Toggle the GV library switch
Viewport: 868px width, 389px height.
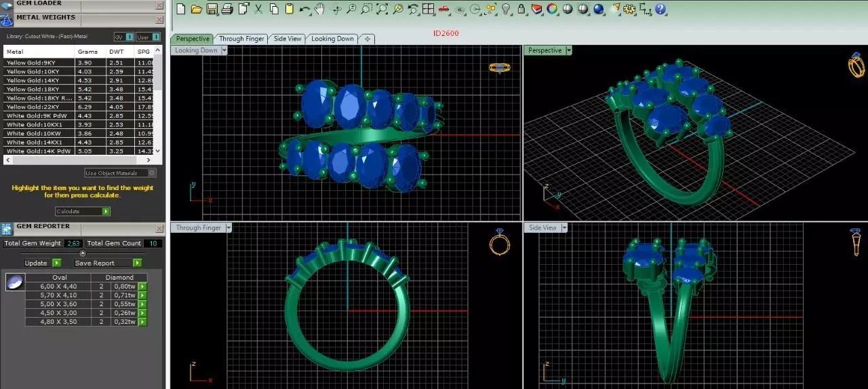coord(123,37)
